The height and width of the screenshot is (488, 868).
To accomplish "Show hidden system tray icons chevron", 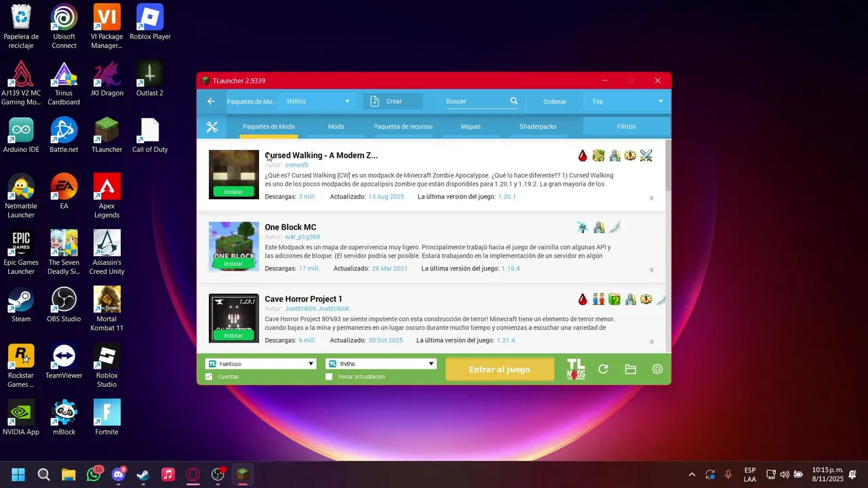I will (692, 474).
